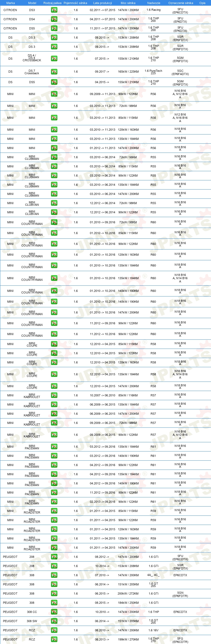Click the Pojemność silnika column header
Screen dimensions: 211x644
pyautogui.click(x=75, y=3)
